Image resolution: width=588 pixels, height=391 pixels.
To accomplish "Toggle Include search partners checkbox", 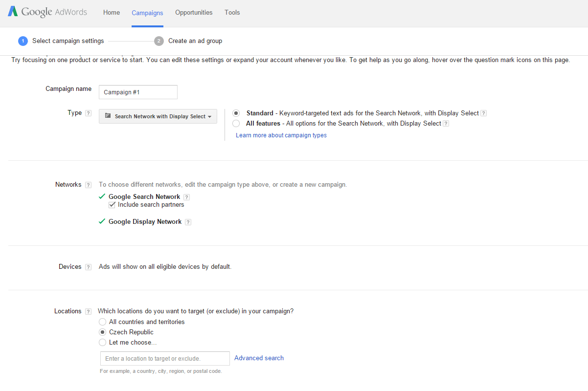I will click(x=112, y=205).
